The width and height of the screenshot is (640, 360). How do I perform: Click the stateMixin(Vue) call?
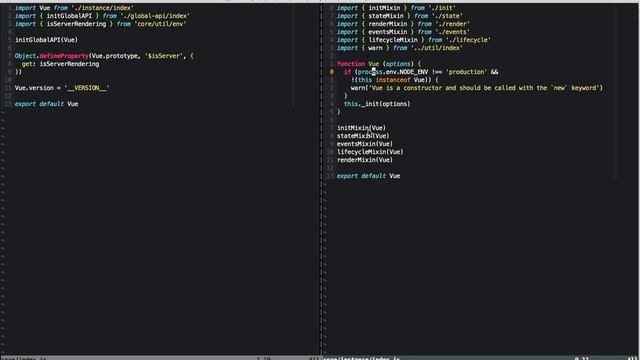coord(363,136)
